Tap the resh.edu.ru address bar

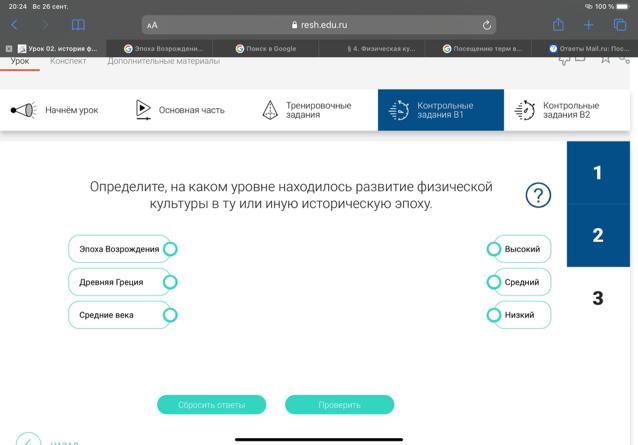[x=320, y=25]
